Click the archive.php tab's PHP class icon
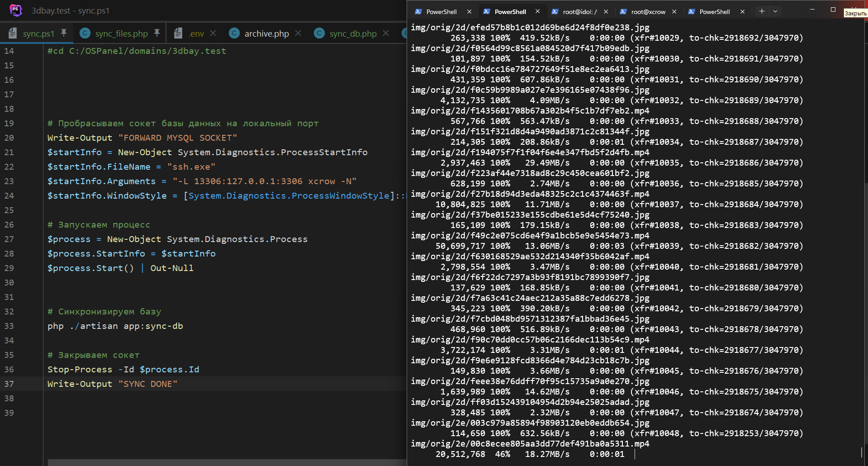This screenshot has height=466, width=868. [234, 33]
